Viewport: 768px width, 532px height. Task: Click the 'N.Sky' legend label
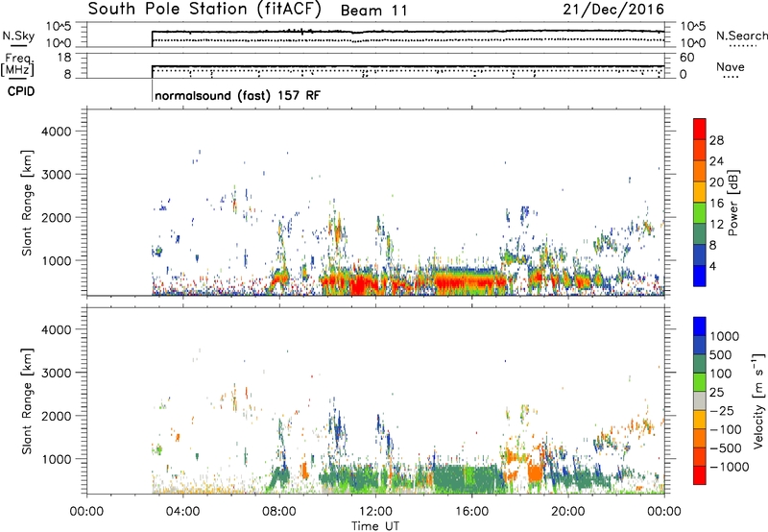point(18,36)
